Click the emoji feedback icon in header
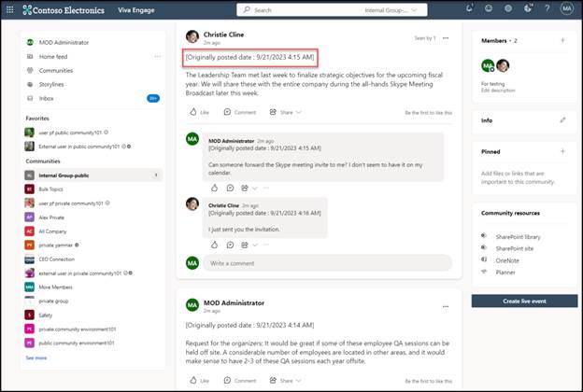The image size is (583, 392). pyautogui.click(x=489, y=8)
